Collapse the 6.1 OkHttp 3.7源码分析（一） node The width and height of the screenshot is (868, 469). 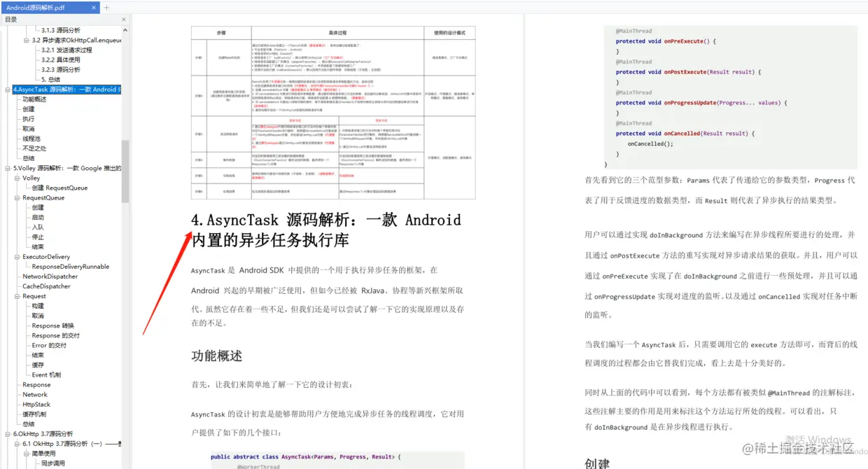coord(17,444)
